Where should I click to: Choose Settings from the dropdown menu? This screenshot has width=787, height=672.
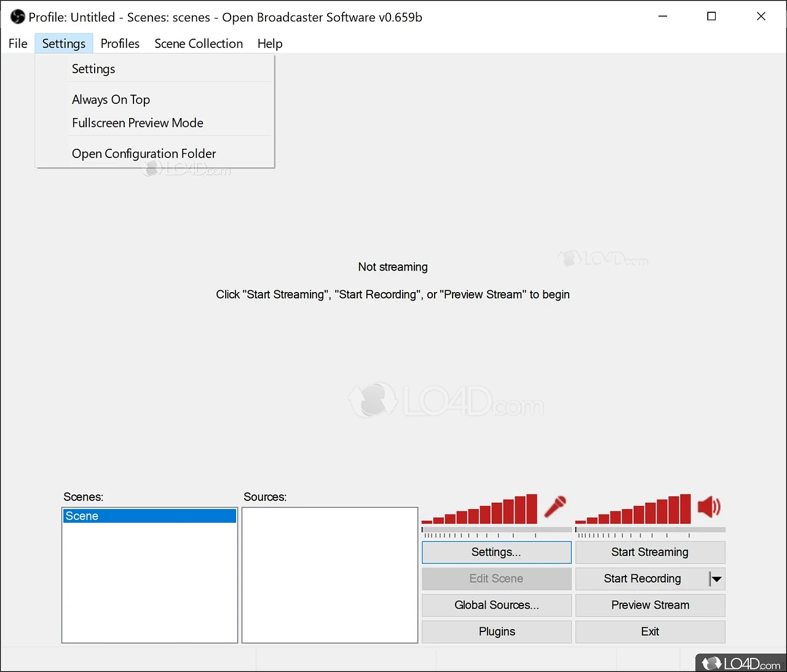(155, 69)
